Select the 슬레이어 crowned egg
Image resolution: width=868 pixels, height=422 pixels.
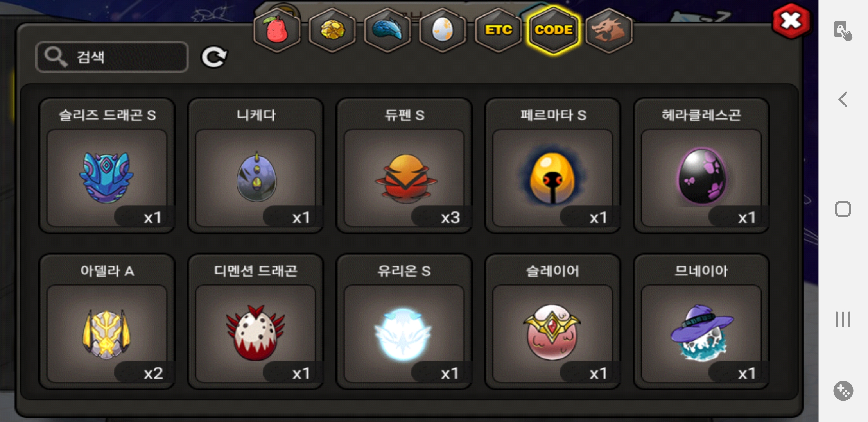[552, 322]
